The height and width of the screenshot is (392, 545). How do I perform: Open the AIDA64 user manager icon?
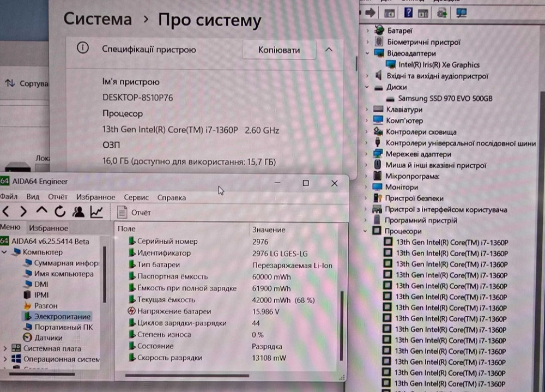tap(78, 212)
